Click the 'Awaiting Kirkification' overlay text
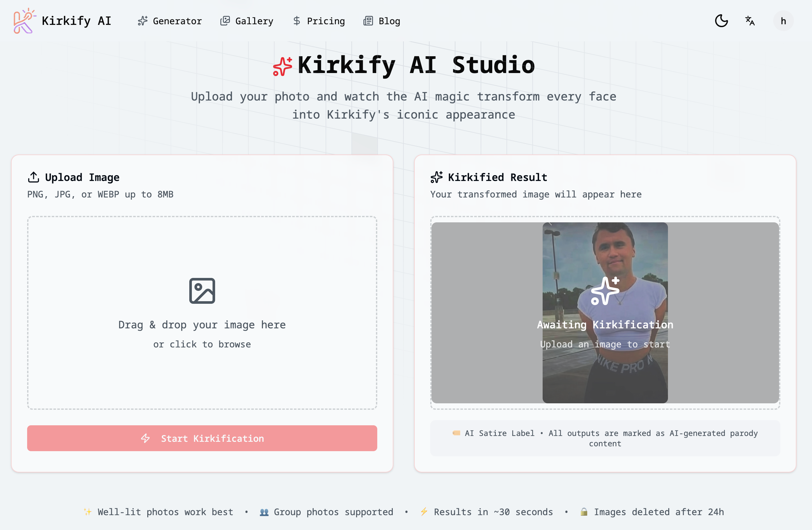The height and width of the screenshot is (530, 812). click(x=605, y=324)
